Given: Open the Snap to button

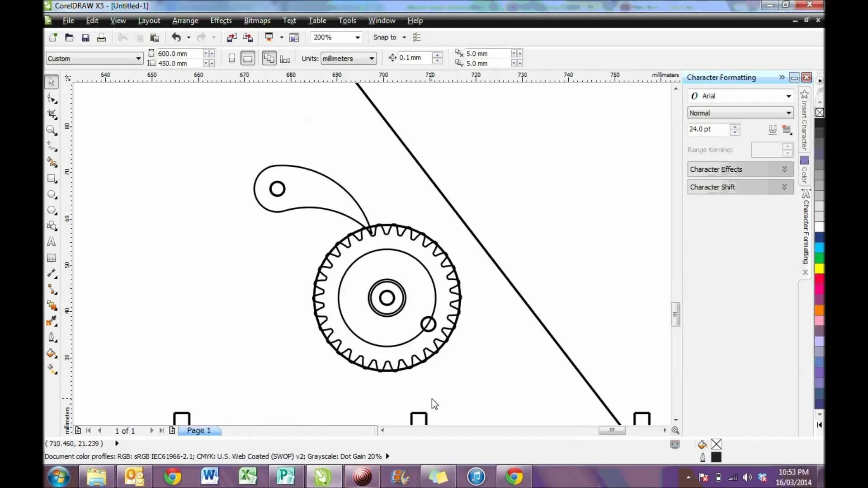Looking at the screenshot, I should click(x=385, y=38).
